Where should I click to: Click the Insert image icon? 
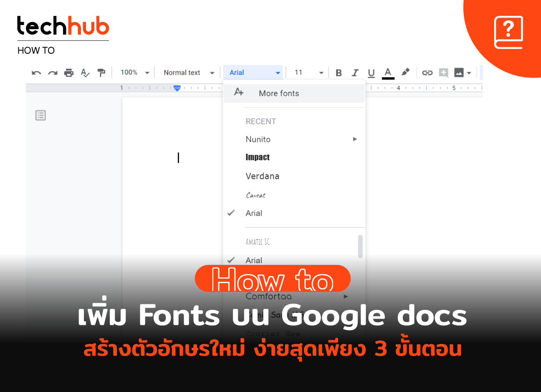click(459, 73)
